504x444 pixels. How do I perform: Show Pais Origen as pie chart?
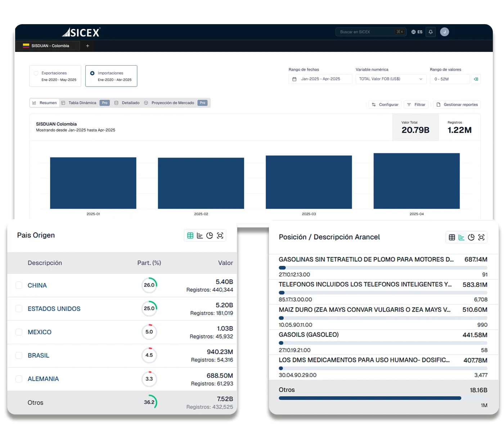coord(210,235)
